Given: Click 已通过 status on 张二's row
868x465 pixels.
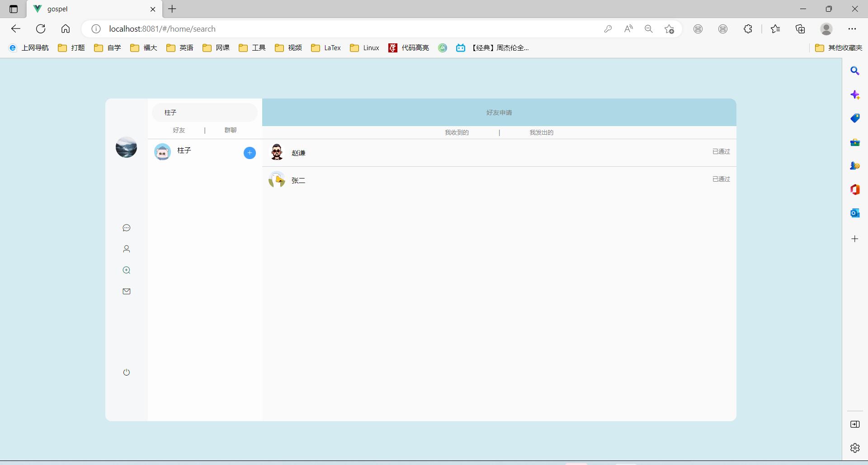Looking at the screenshot, I should [721, 179].
